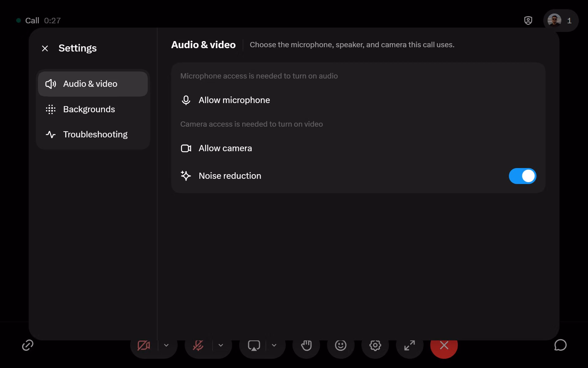Start screen sharing

pos(254,345)
